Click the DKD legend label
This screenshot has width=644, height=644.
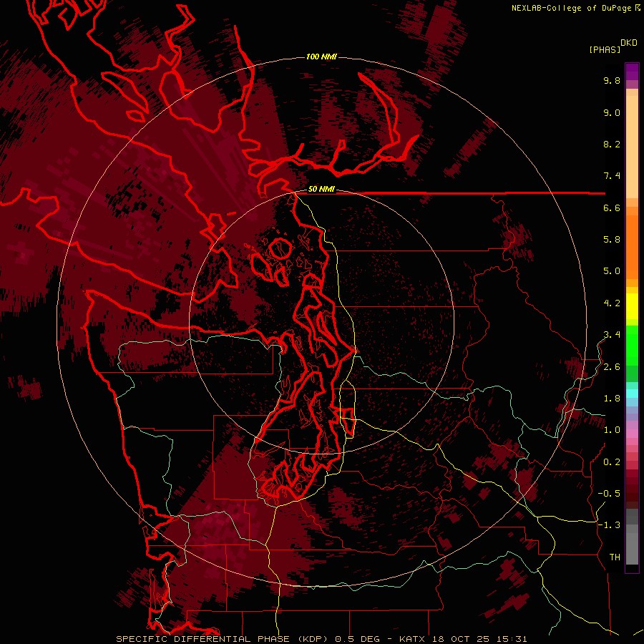(x=629, y=43)
